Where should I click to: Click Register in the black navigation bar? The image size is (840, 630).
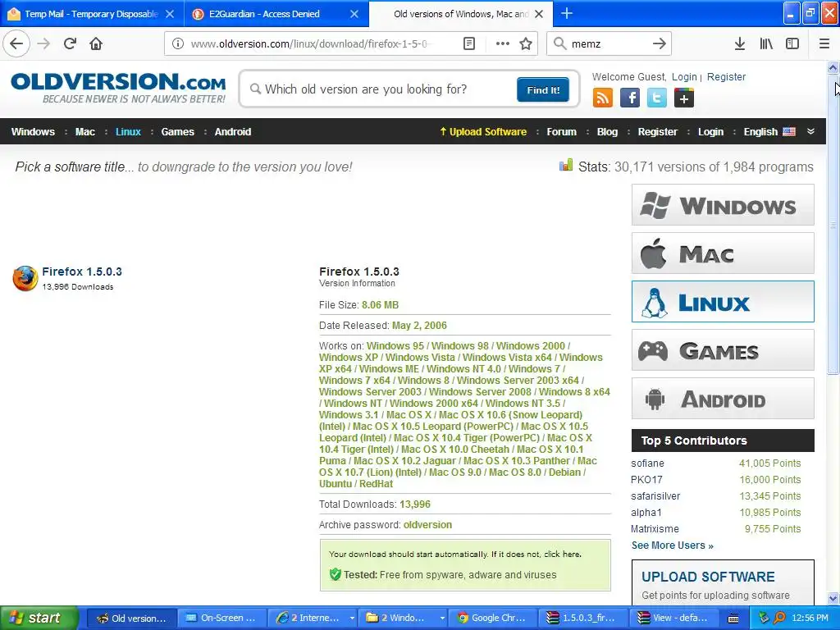point(657,132)
